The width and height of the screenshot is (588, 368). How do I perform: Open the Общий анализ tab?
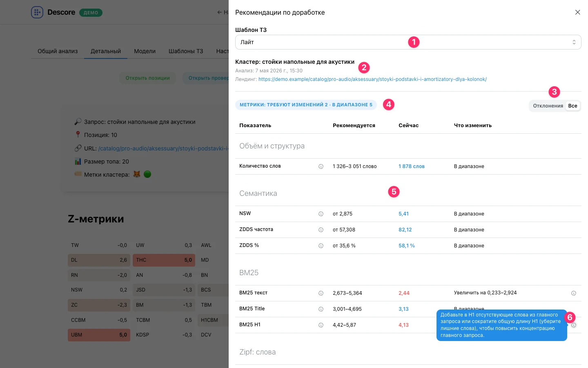tap(58, 51)
